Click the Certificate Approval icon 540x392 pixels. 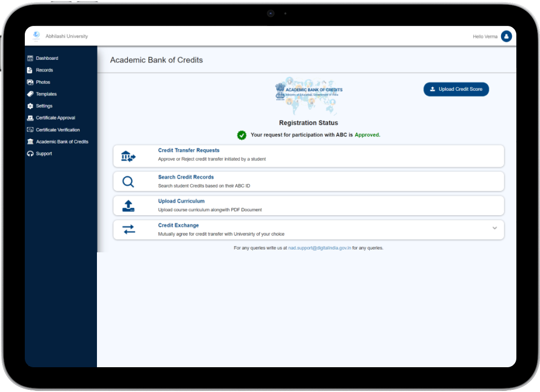pyautogui.click(x=29, y=118)
